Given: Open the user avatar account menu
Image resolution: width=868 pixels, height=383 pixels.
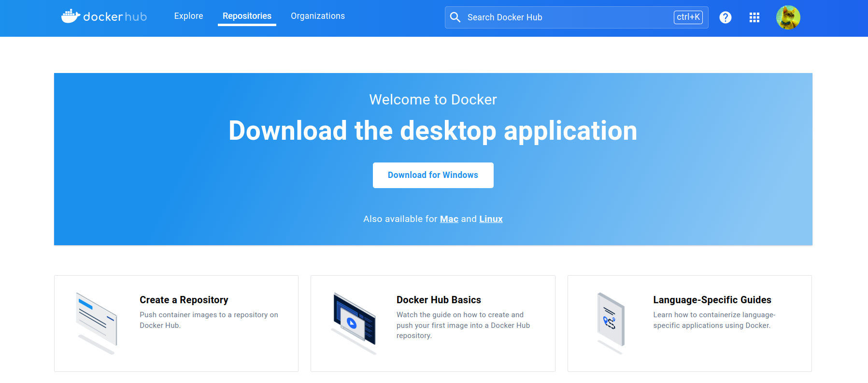Looking at the screenshot, I should click(788, 17).
